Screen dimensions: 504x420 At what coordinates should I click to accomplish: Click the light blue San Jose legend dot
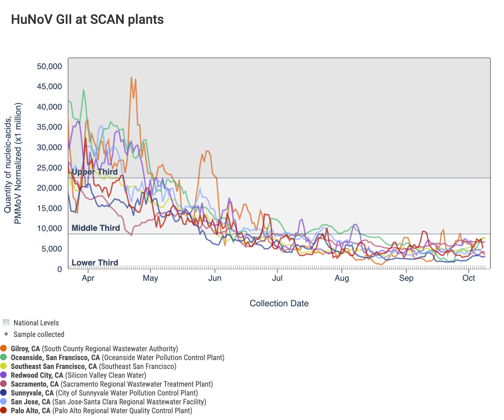tap(4, 402)
